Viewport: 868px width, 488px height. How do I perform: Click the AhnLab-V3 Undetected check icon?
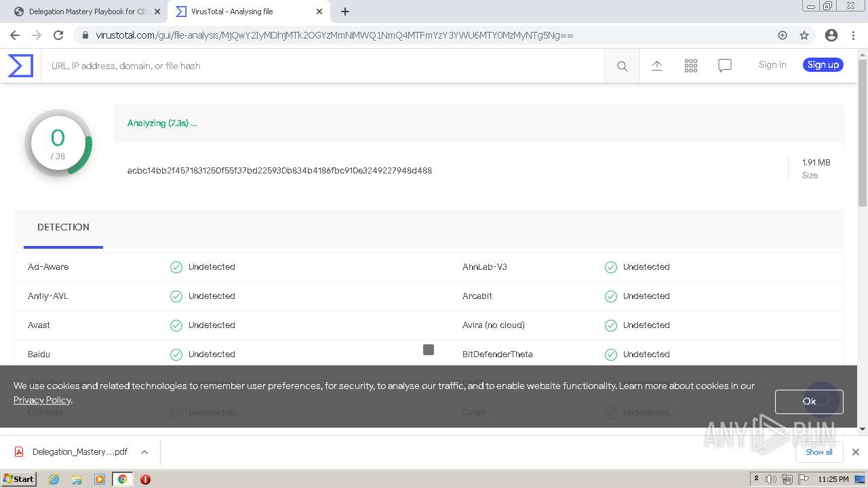click(x=611, y=267)
